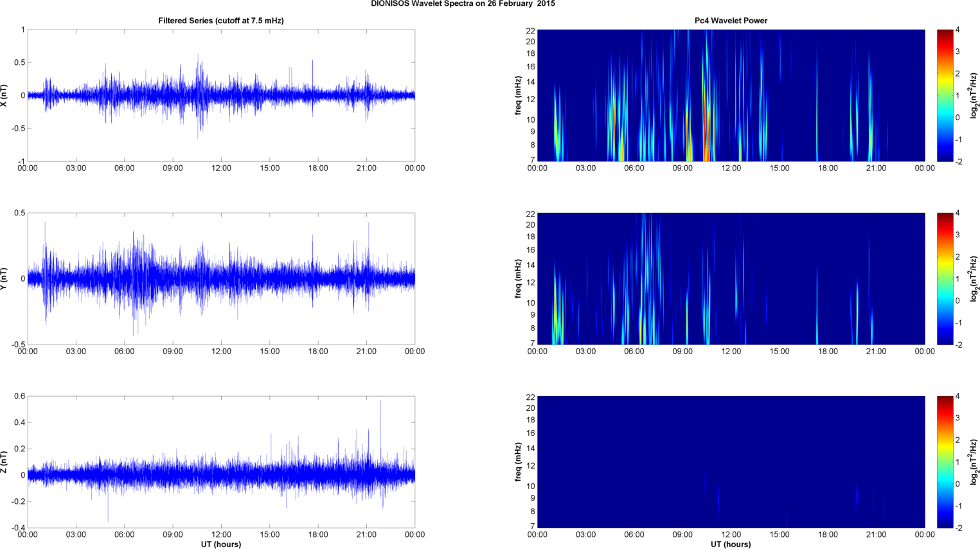Click the Y component filtered time series plot

221,278
